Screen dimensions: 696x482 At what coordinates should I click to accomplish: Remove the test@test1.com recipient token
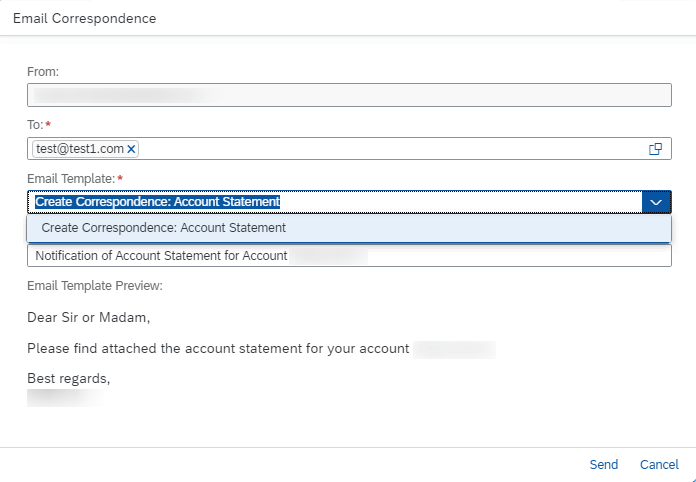[x=131, y=149]
